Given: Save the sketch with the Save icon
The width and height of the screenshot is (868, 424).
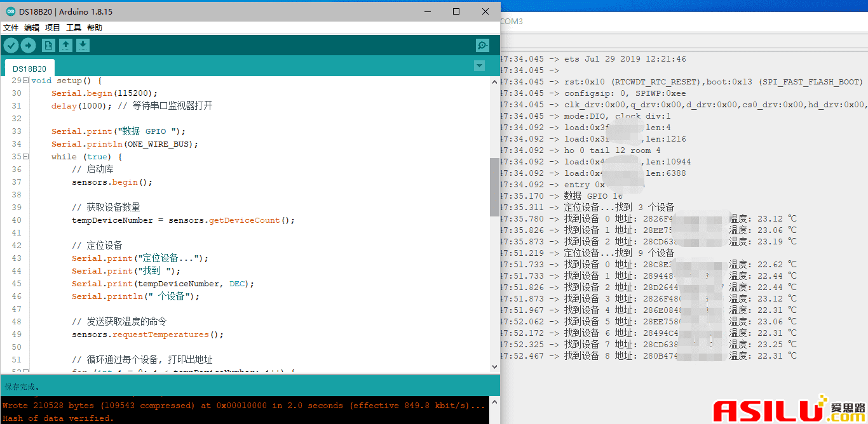Looking at the screenshot, I should click(83, 45).
